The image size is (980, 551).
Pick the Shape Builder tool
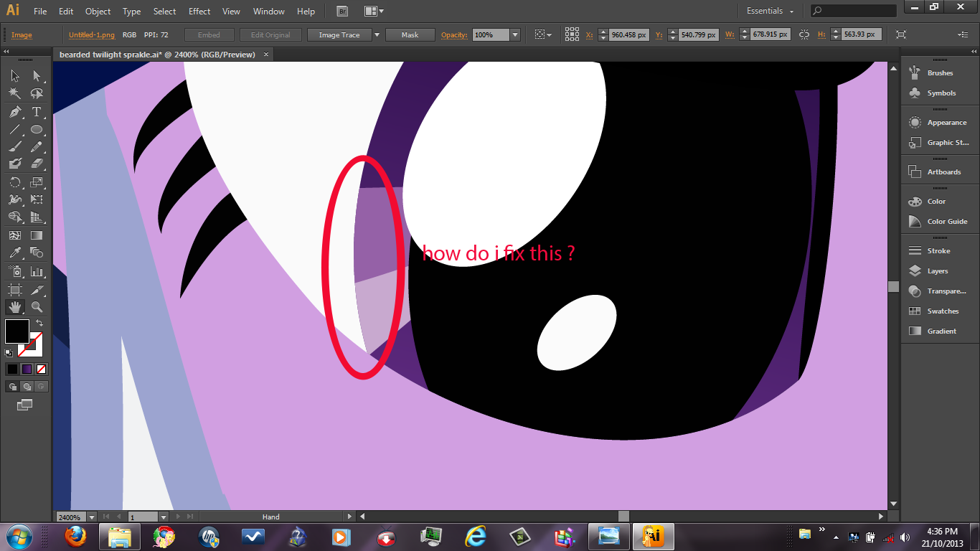point(15,217)
